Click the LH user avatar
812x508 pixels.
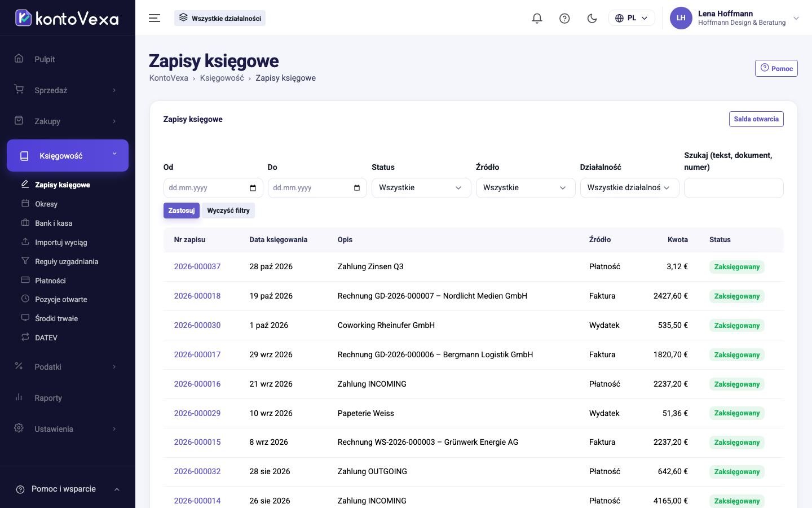(x=681, y=18)
